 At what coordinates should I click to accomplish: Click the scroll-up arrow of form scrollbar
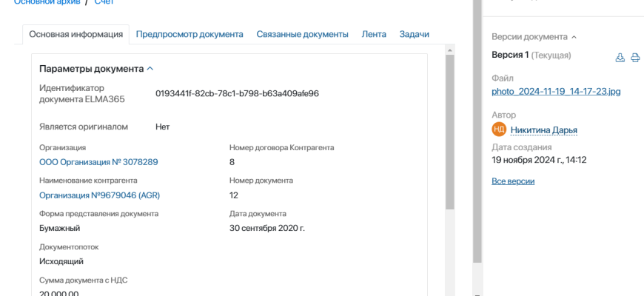tap(449, 50)
